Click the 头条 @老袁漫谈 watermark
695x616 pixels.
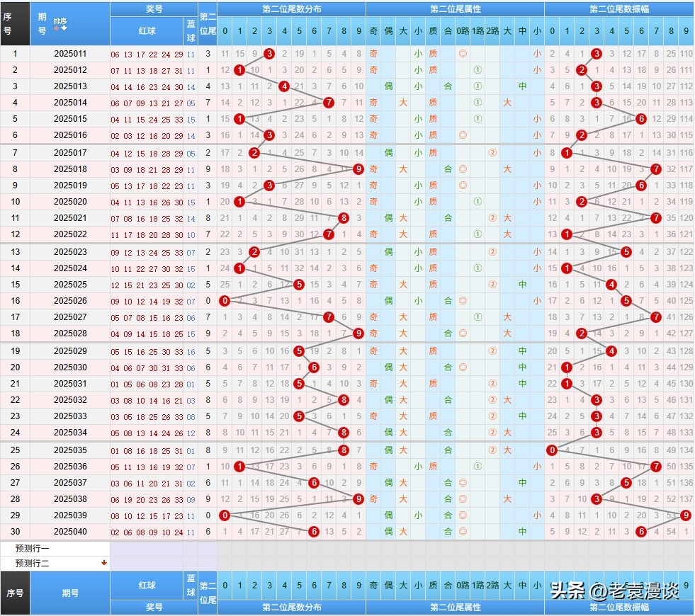coord(614,591)
